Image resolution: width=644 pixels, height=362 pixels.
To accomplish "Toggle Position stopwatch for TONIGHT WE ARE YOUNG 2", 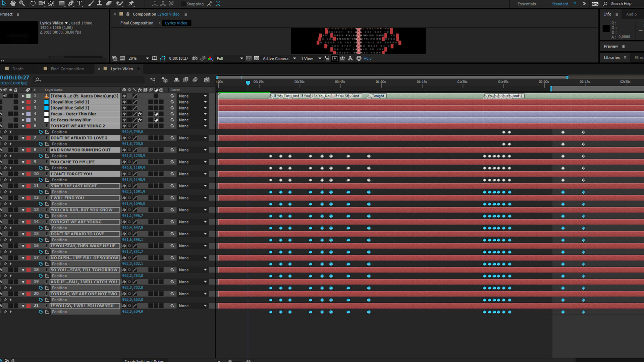I will 41,132.
